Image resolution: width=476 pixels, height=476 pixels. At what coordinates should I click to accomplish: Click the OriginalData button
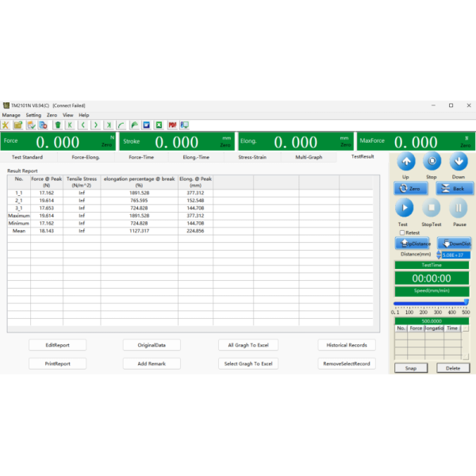152,345
